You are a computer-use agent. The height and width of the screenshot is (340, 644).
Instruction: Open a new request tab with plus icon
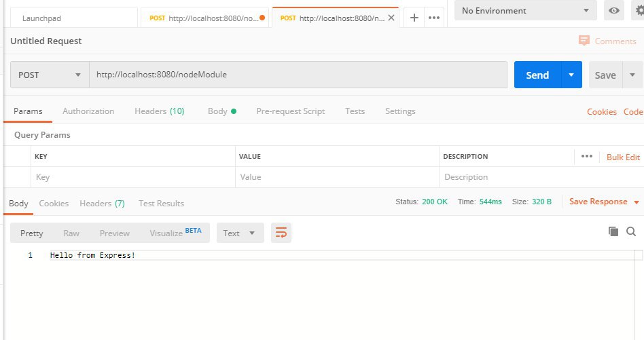click(414, 18)
